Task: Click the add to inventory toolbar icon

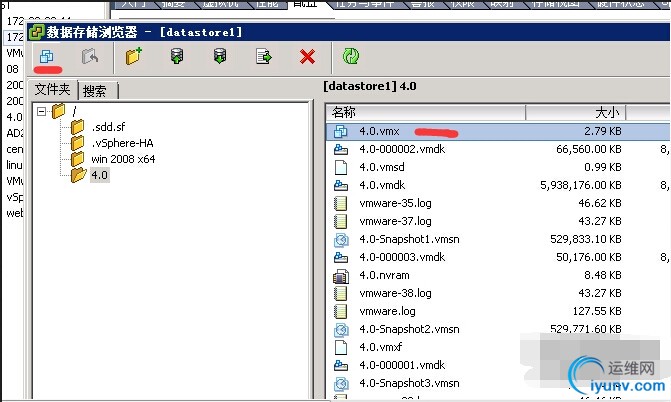Action: [46, 56]
